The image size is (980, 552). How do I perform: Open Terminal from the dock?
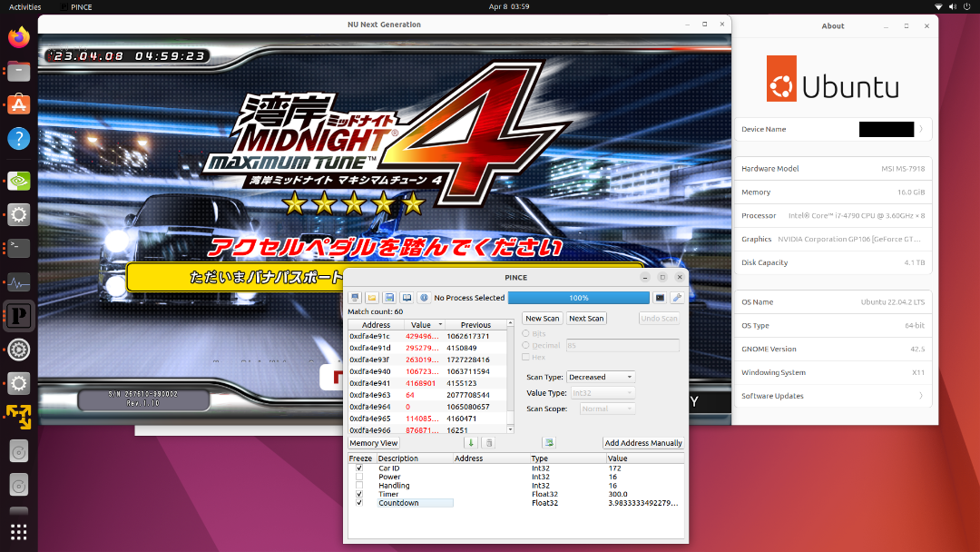(x=19, y=248)
